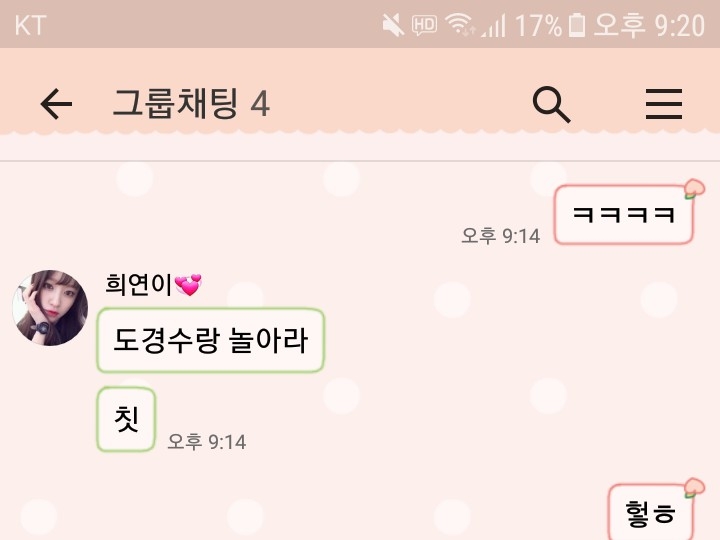Tap the back arrow icon
Image resolution: width=720 pixels, height=540 pixels.
click(56, 104)
